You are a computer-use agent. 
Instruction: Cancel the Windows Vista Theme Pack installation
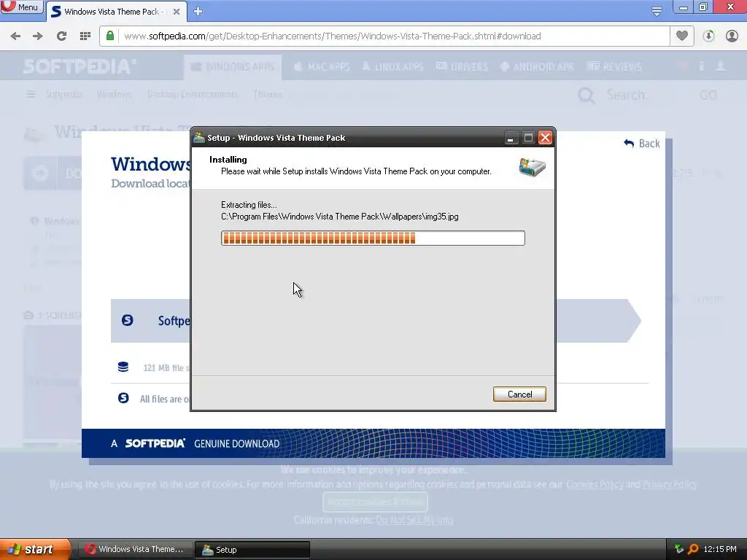519,394
